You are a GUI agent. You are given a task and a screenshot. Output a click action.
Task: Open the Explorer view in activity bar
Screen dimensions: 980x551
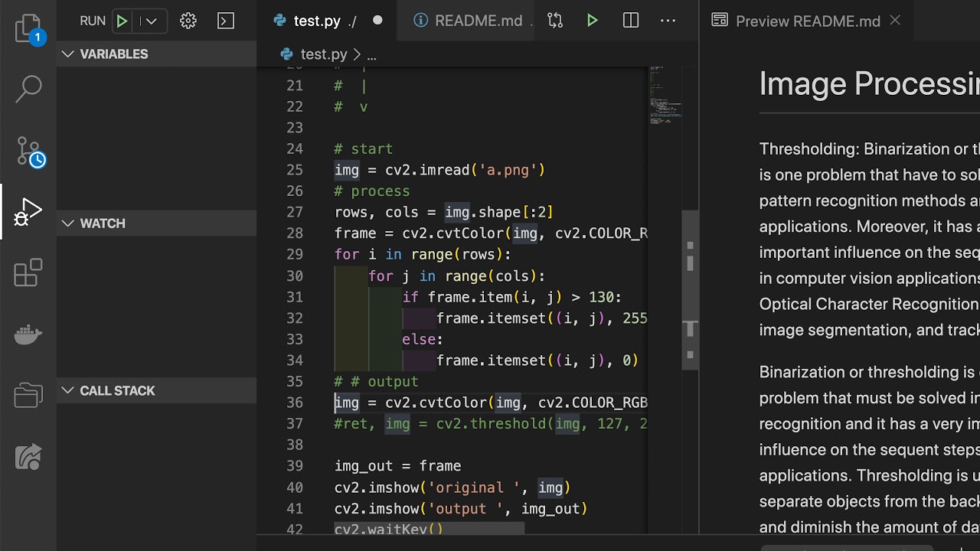tap(29, 29)
